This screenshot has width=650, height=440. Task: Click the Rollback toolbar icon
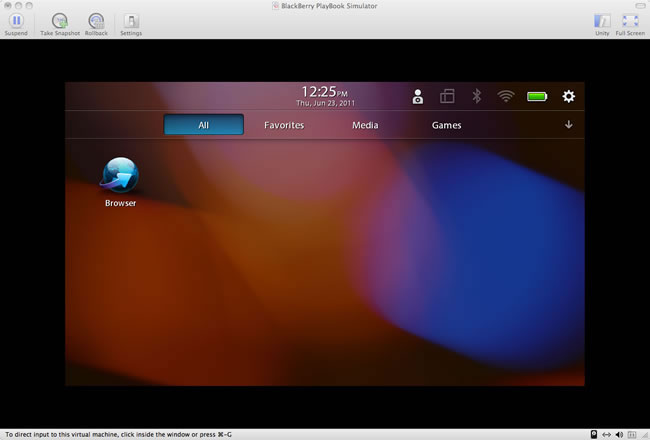(96, 21)
